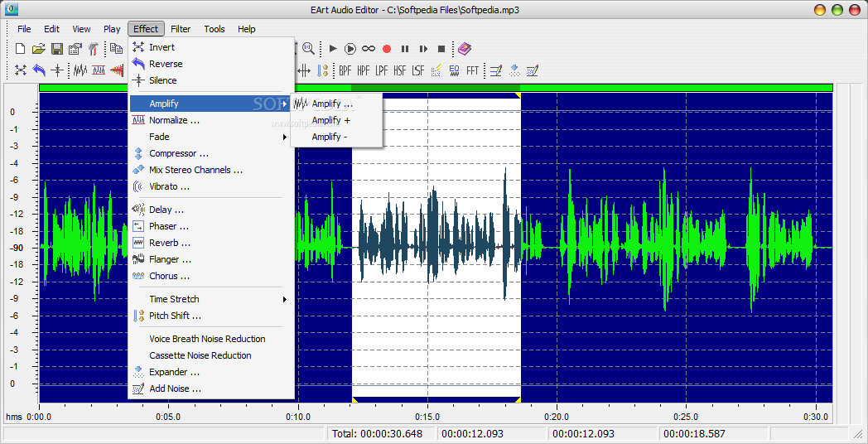Click the file properties toolbar icon
868x444 pixels.
[x=75, y=49]
